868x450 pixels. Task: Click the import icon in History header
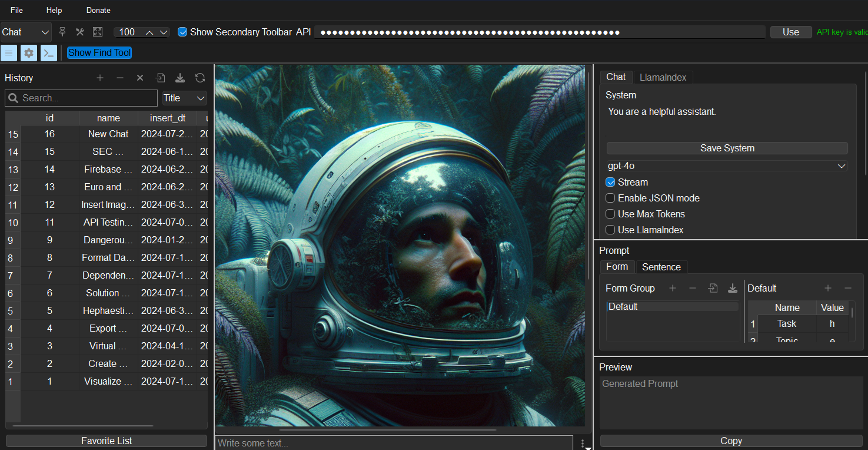pyautogui.click(x=160, y=78)
